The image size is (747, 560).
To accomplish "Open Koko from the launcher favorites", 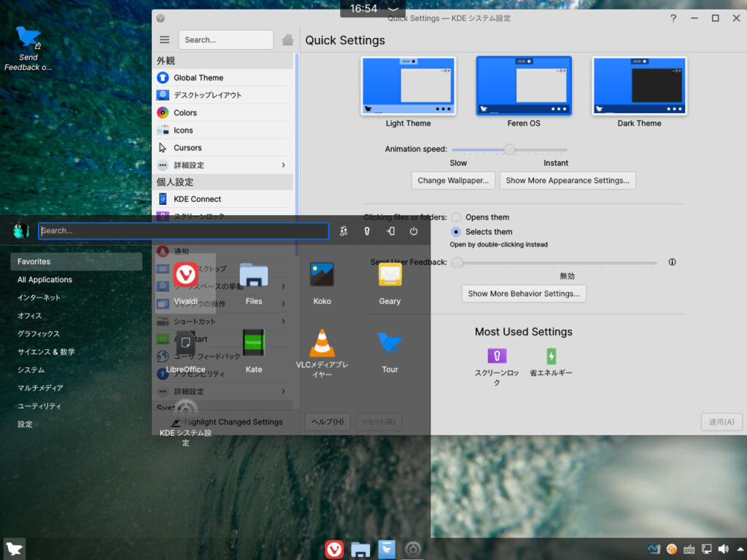I will point(322,275).
